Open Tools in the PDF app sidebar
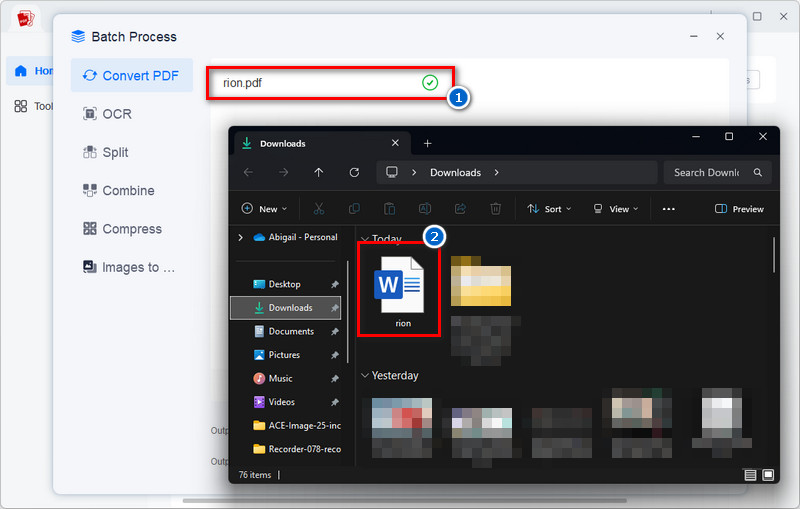 point(33,106)
